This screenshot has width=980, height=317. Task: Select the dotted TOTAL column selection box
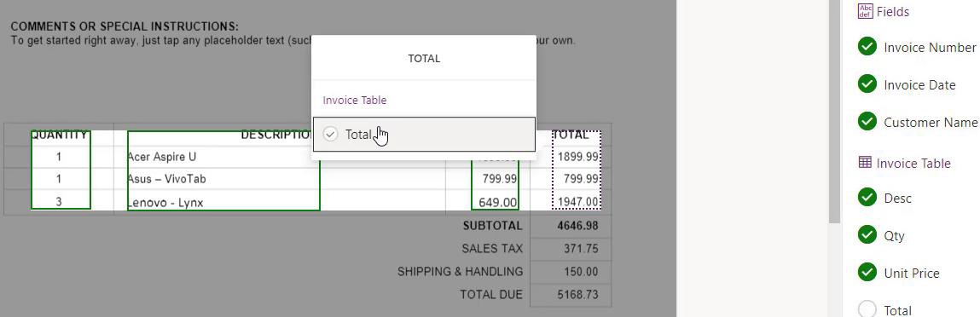coord(577,170)
